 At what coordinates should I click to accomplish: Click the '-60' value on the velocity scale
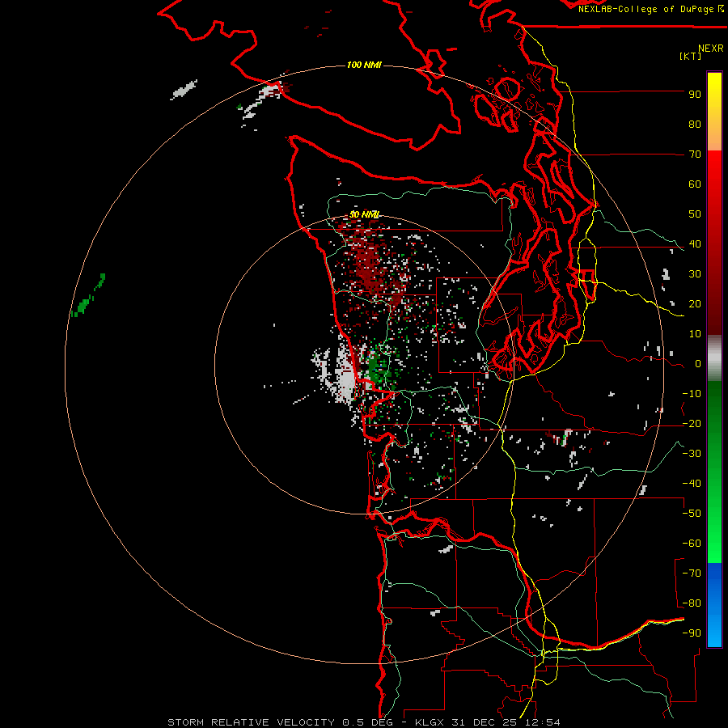coord(692,544)
